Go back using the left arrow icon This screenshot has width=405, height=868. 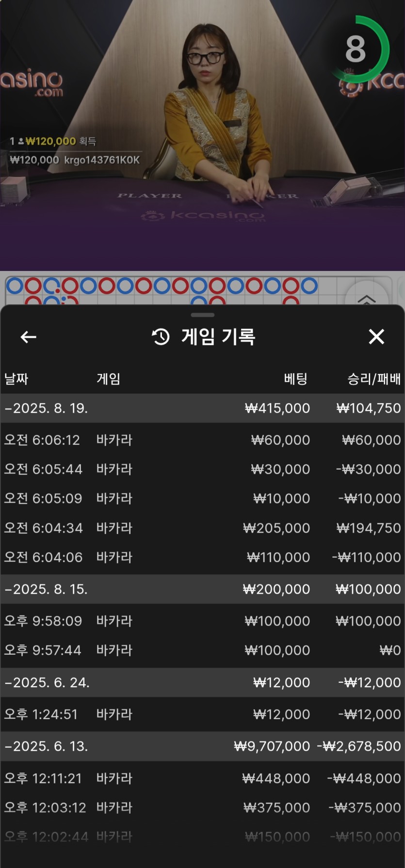coord(29,337)
